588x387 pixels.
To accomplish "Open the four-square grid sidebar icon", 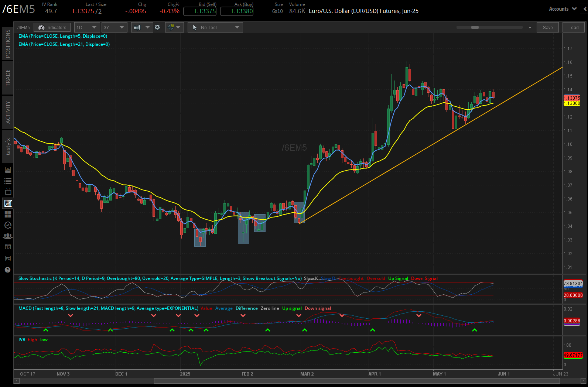I will [8, 214].
